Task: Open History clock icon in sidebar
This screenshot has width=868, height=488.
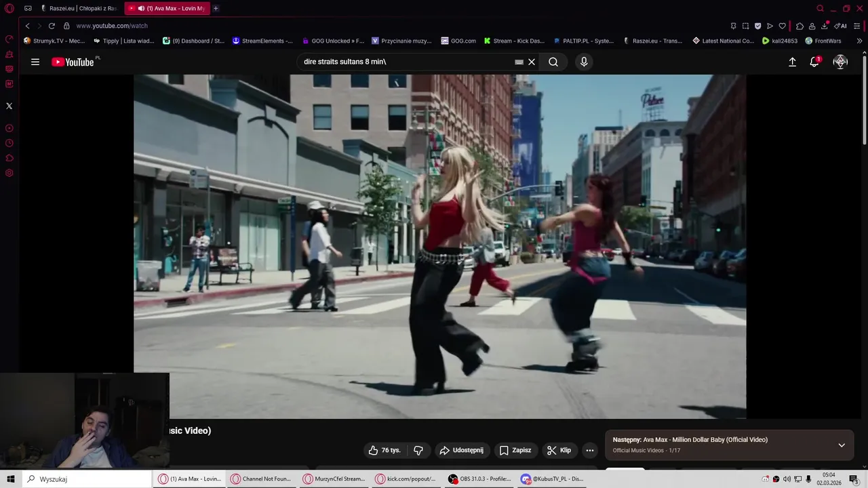Action: coord(9,143)
